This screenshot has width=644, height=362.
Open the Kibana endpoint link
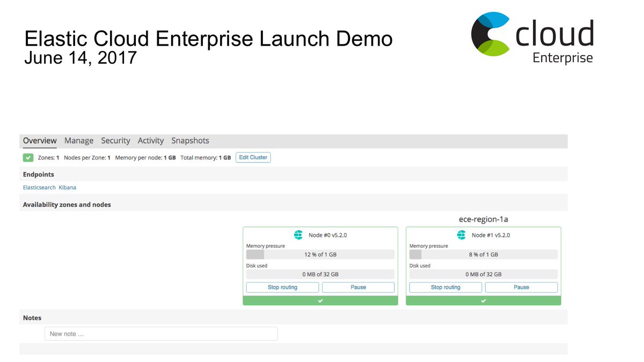68,188
